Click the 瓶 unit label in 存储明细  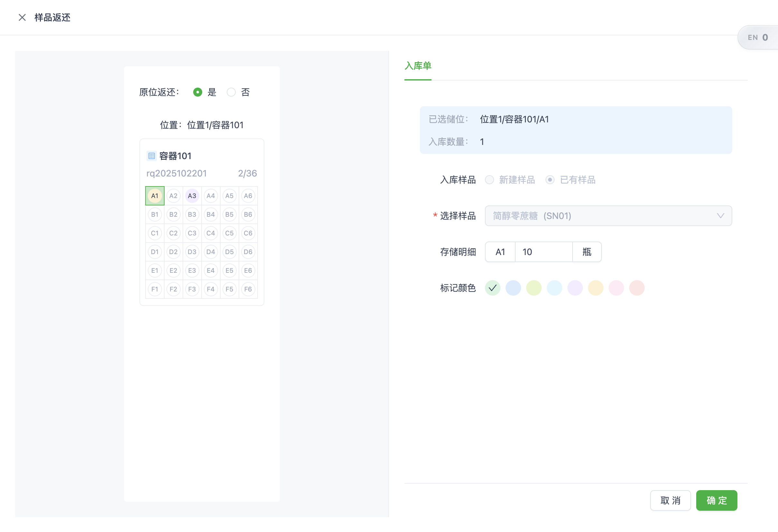586,252
